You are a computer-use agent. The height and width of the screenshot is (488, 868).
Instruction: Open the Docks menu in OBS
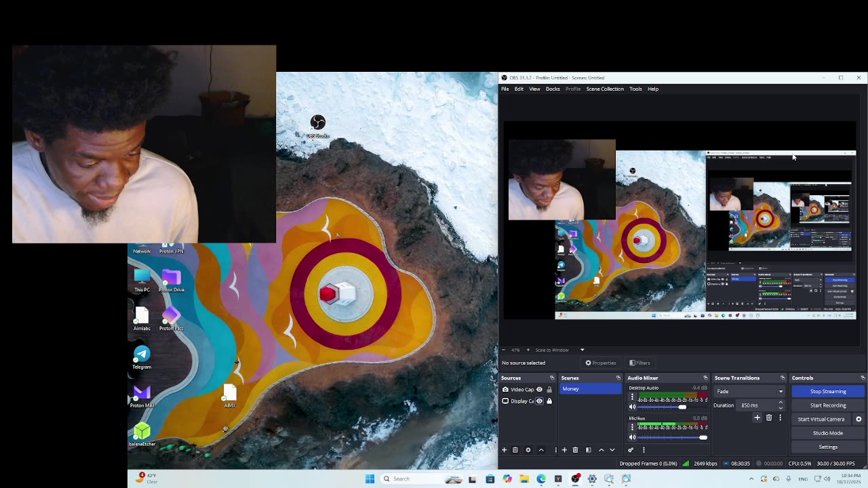[553, 89]
